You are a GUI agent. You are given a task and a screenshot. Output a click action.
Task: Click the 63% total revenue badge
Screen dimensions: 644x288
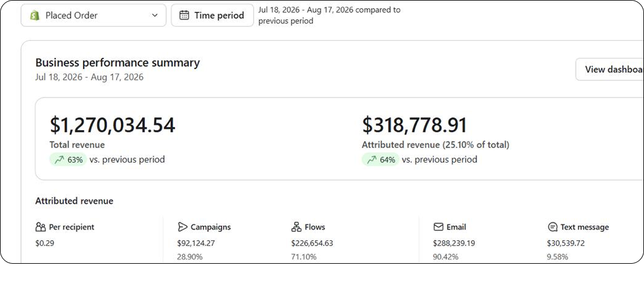point(68,160)
